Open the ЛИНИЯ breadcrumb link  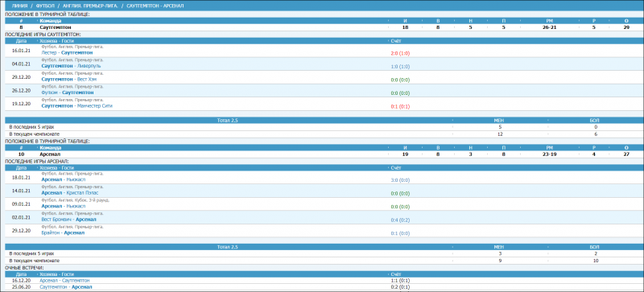click(x=19, y=6)
